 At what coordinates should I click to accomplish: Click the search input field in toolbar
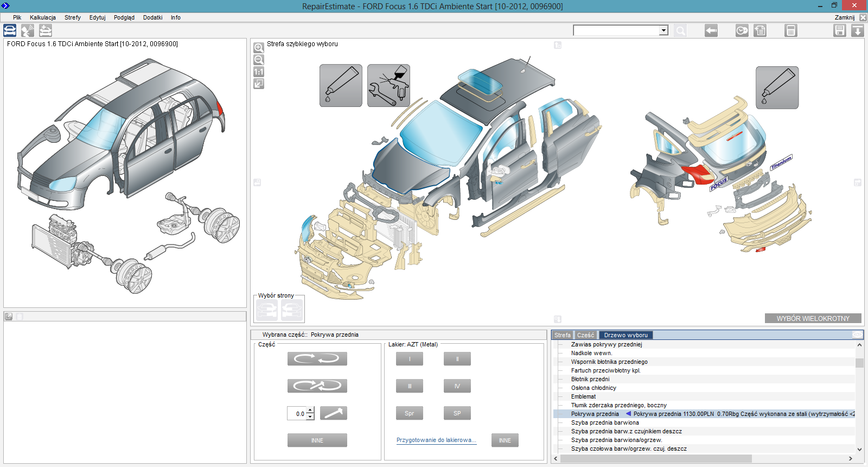(x=616, y=30)
